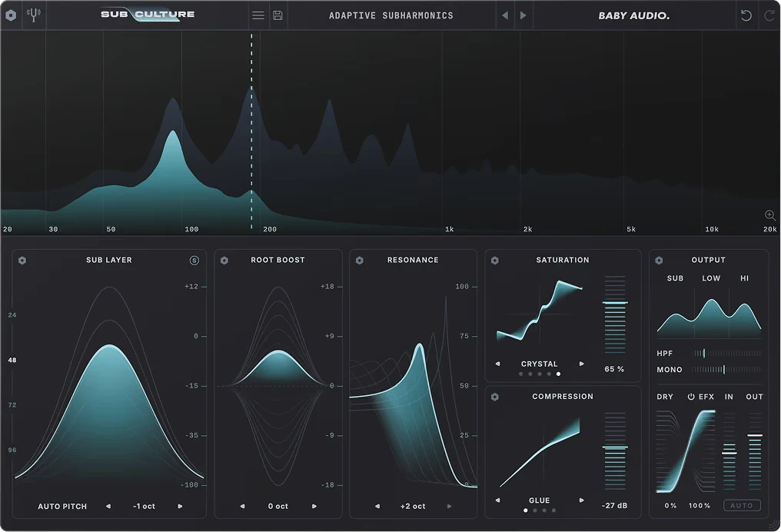Select previous Root Boost octave
Image resolution: width=781 pixels, height=532 pixels.
[x=243, y=506]
